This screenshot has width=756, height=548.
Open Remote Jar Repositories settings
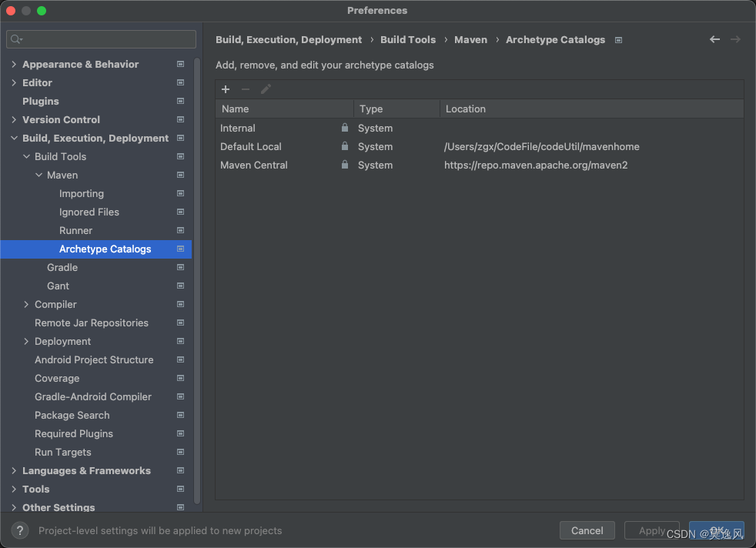92,323
